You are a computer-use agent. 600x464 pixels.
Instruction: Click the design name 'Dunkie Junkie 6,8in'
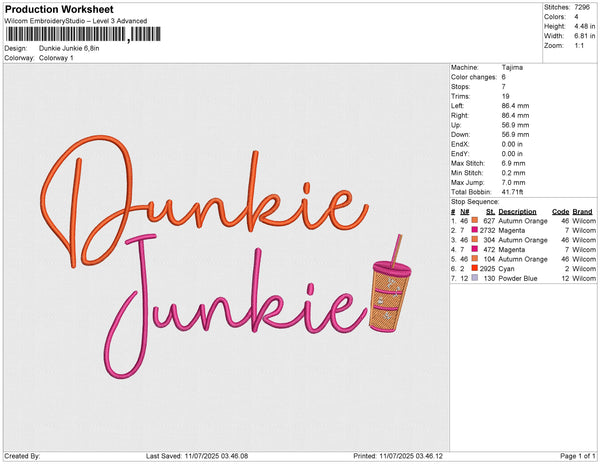69,48
